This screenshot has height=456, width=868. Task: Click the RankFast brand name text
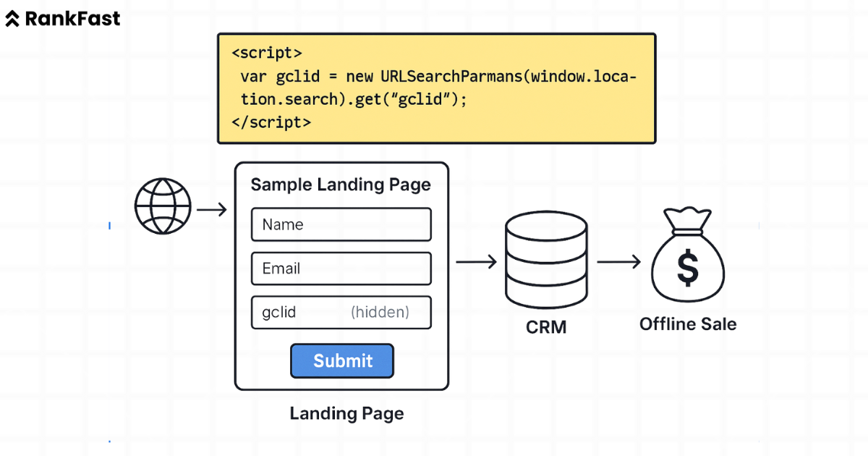72,18
